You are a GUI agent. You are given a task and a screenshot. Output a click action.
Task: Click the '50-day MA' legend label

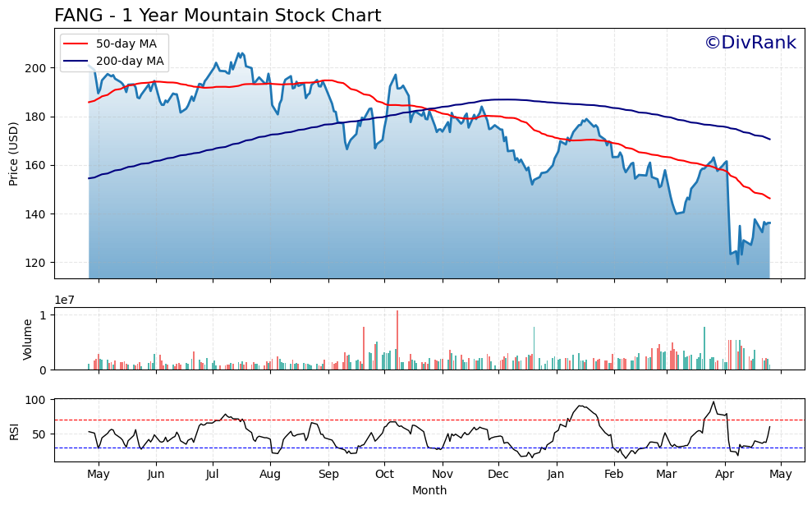coord(126,44)
